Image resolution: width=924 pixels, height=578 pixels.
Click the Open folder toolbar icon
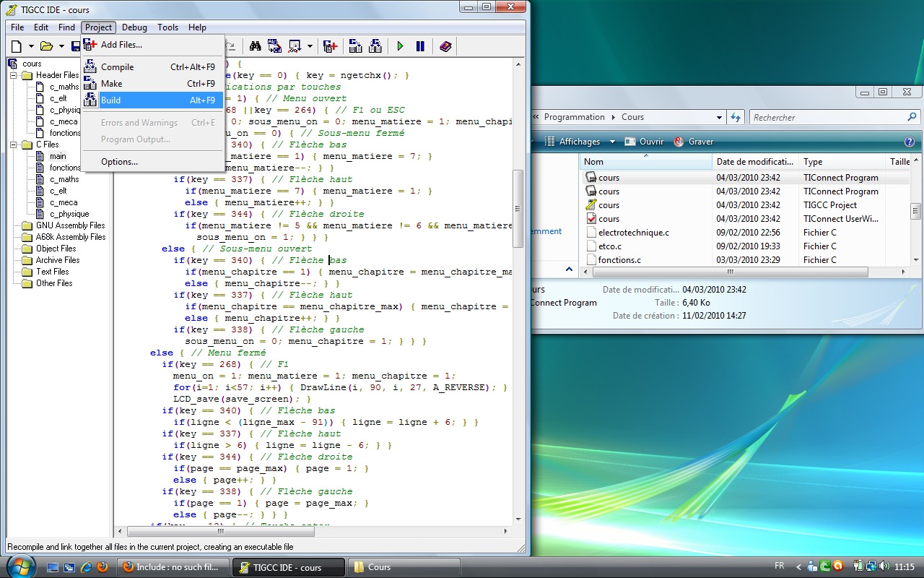[x=46, y=46]
